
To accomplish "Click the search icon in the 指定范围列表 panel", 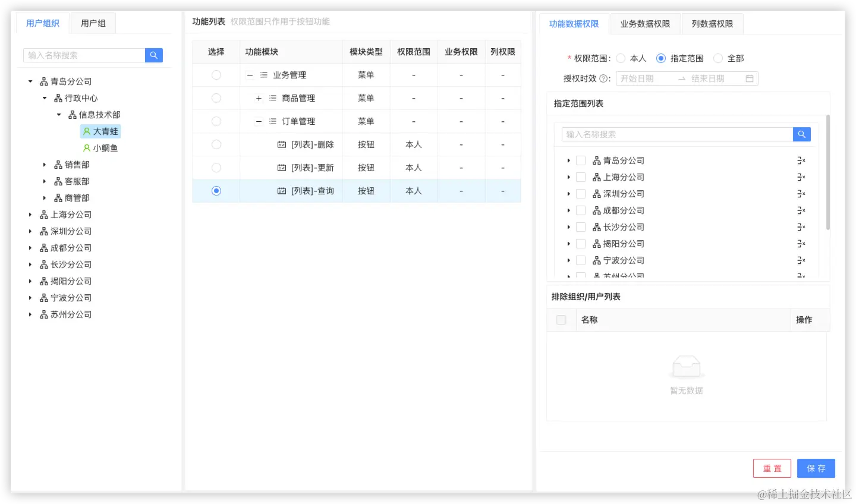I will (801, 134).
